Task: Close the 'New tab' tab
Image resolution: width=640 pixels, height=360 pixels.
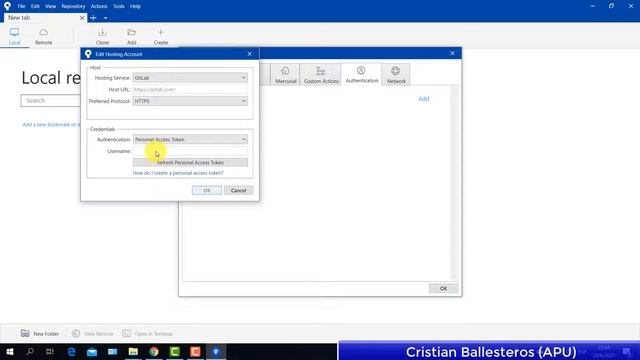Action: [x=82, y=18]
